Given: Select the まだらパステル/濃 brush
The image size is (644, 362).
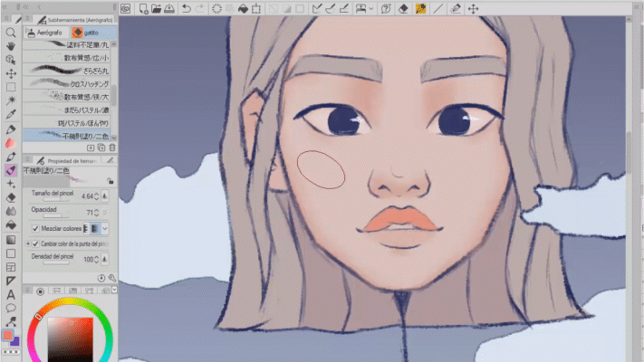Looking at the screenshot, I should (66, 110).
